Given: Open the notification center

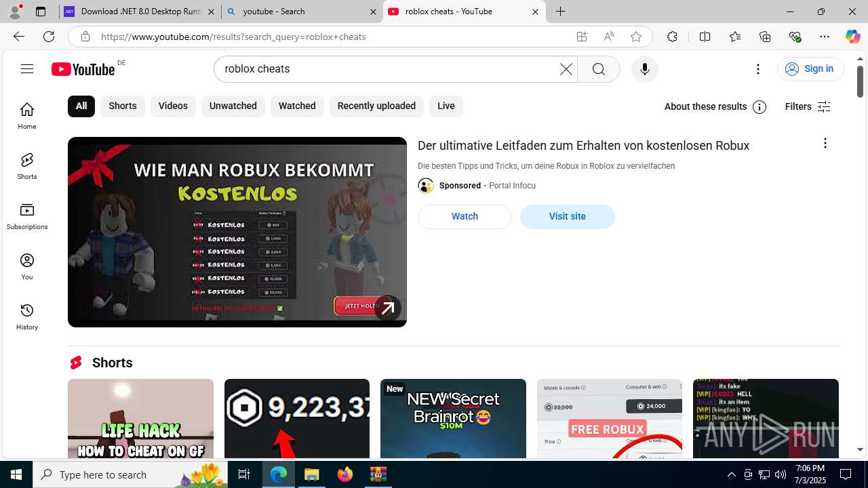Looking at the screenshot, I should tap(846, 474).
